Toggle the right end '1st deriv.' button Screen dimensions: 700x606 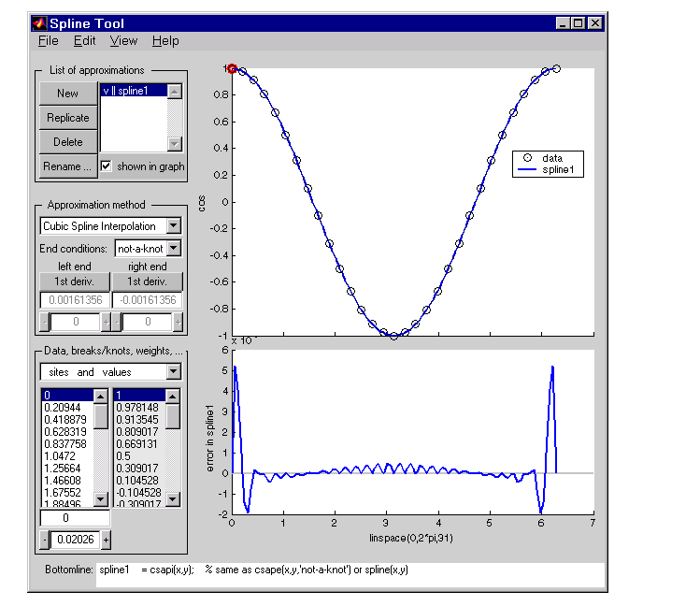tap(147, 281)
